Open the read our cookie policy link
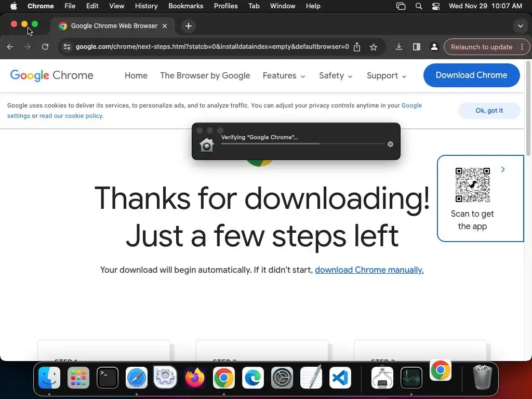Screen dimensions: 532x399 pos(71,116)
